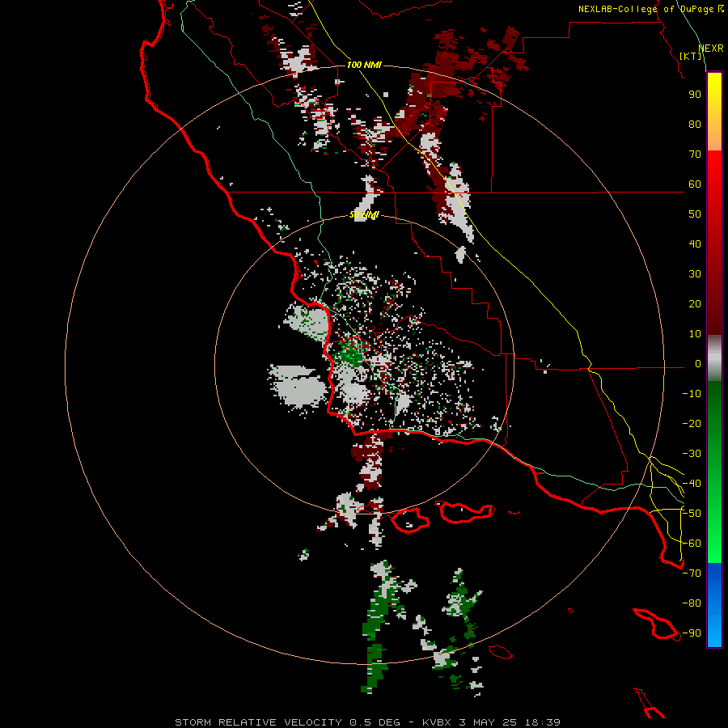The height and width of the screenshot is (728, 728).
Task: Click the 90 value on velocity scale
Action: (695, 95)
